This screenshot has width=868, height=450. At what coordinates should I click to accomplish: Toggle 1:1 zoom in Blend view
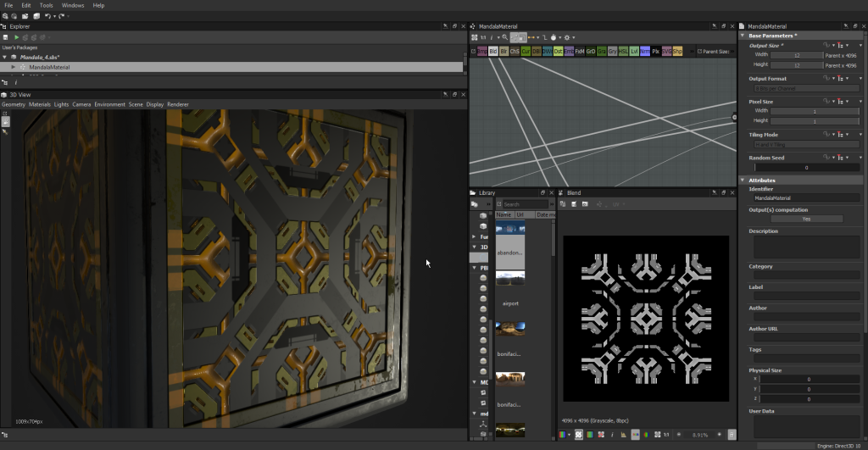[666, 435]
